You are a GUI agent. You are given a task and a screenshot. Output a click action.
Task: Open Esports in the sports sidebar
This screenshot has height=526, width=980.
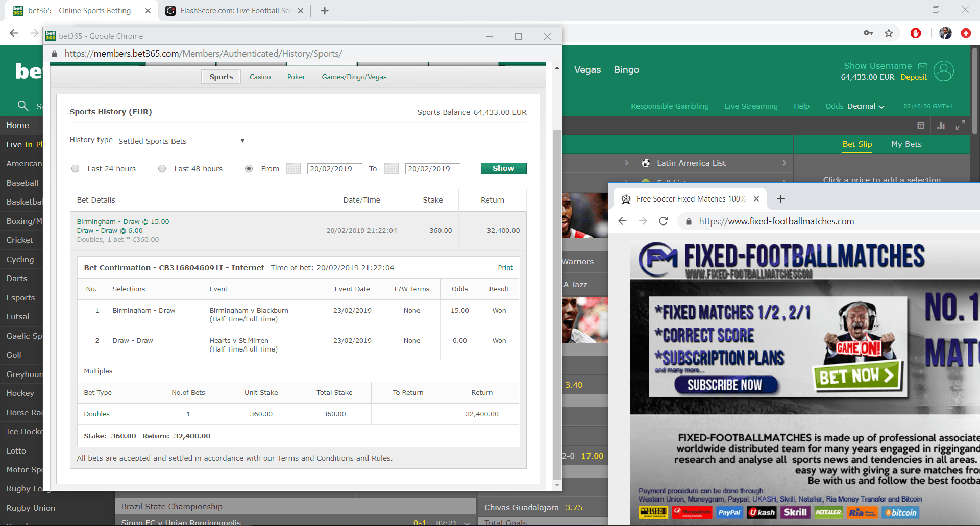click(x=21, y=298)
